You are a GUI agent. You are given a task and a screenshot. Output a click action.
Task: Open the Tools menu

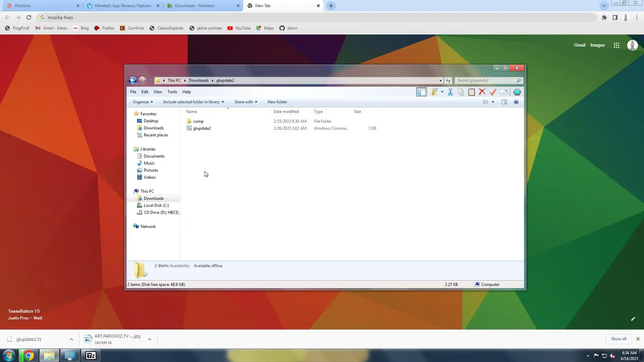(172, 92)
